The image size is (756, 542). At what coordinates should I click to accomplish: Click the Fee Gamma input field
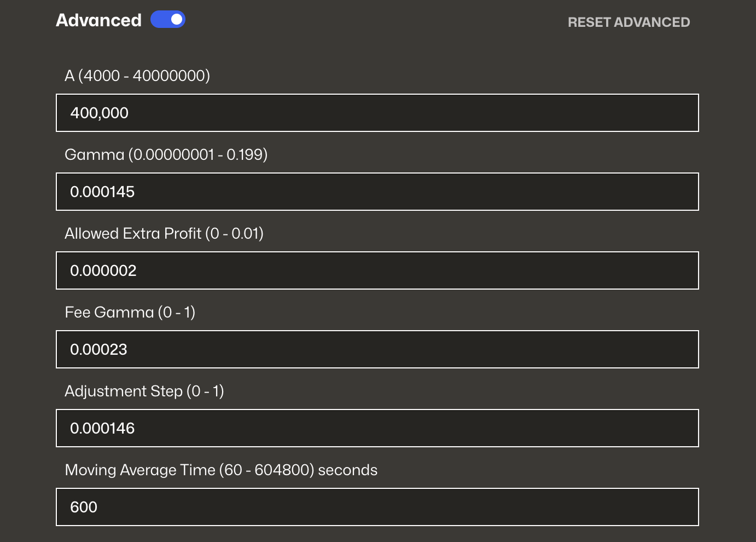(377, 349)
